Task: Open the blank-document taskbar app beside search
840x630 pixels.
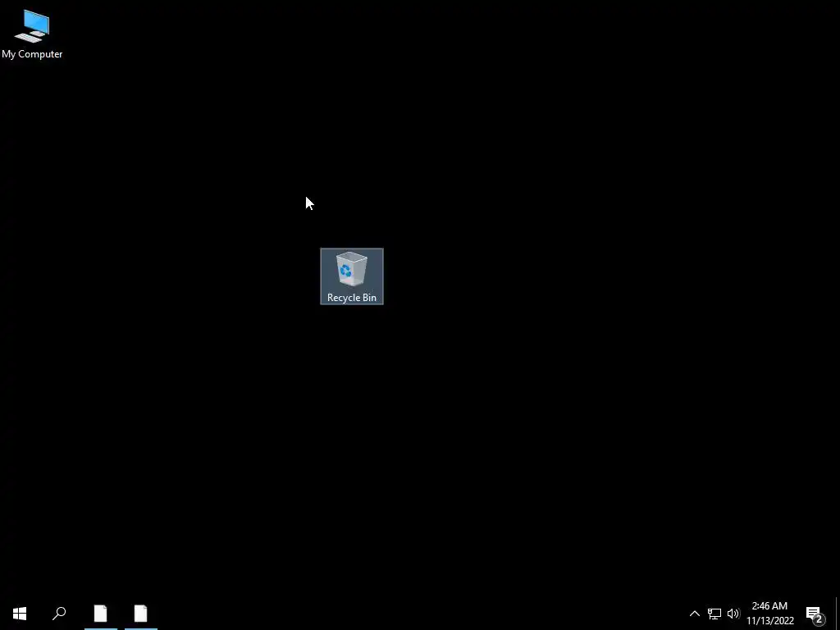Action: [x=101, y=614]
